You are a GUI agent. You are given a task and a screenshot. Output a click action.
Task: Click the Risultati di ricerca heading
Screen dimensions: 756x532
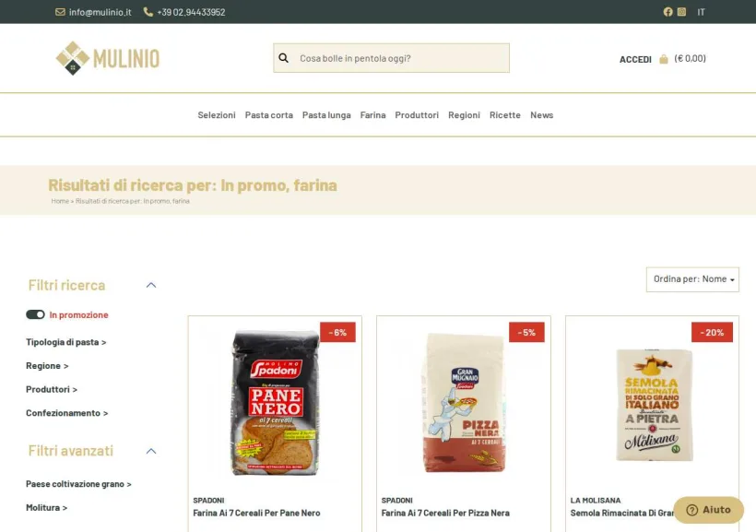click(193, 185)
